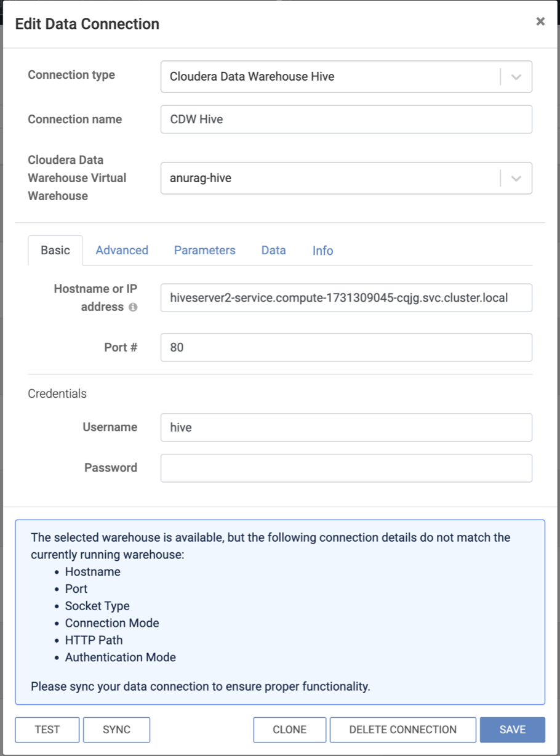Open the Parameters tab
This screenshot has width=560, height=756.
(x=204, y=251)
